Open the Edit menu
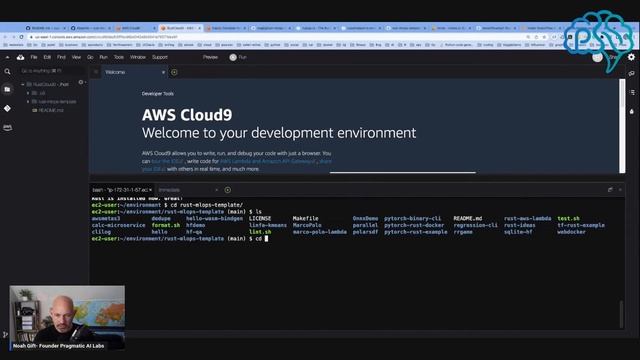640x360 pixels. coord(47,58)
